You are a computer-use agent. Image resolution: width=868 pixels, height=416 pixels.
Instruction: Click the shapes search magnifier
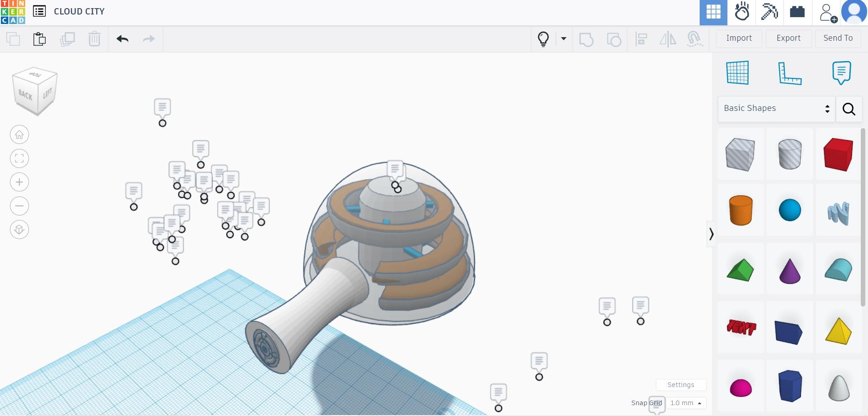(849, 109)
